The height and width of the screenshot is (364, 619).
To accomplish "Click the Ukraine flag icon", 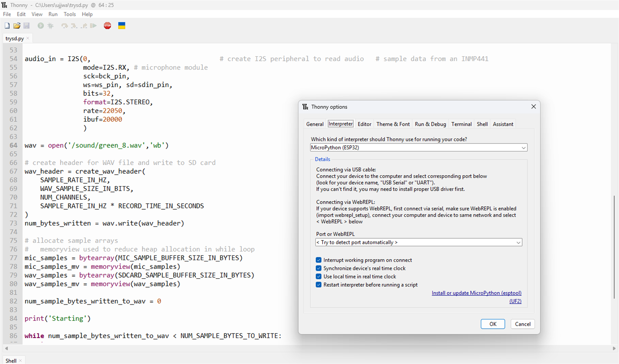I will tap(121, 25).
